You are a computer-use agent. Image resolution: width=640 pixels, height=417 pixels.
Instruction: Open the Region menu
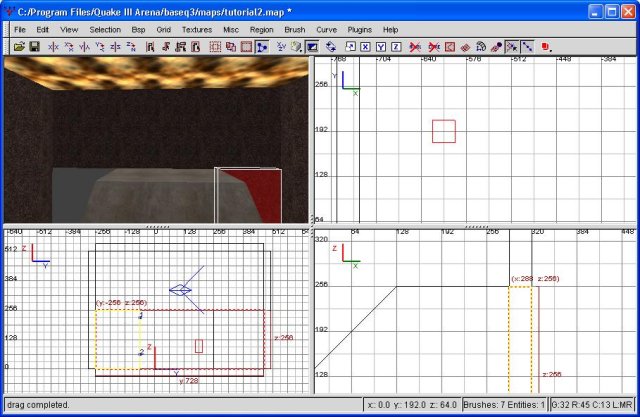[x=262, y=30]
